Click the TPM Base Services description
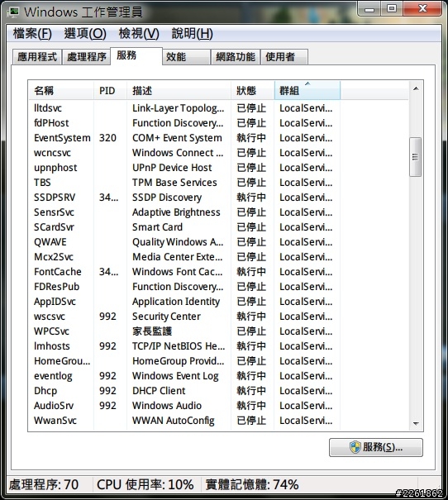Viewport: 448px width, 500px height. click(174, 183)
